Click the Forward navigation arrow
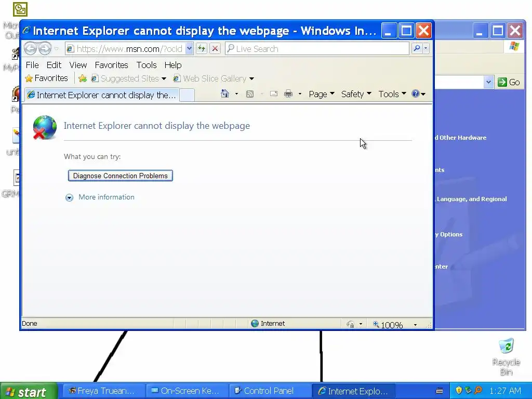The height and width of the screenshot is (399, 532). (x=45, y=49)
